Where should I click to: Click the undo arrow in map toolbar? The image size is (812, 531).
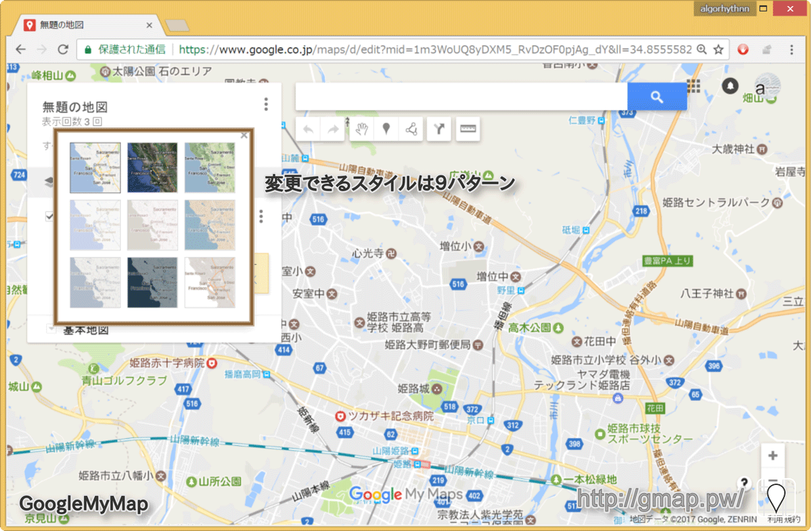pos(308,129)
